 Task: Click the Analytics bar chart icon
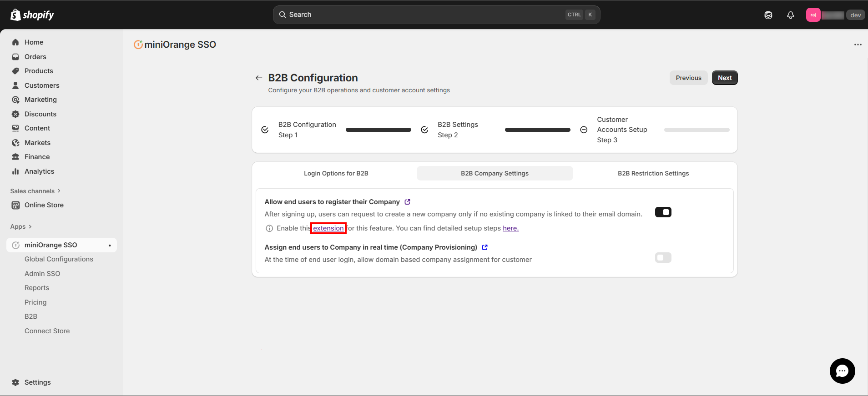(x=15, y=171)
